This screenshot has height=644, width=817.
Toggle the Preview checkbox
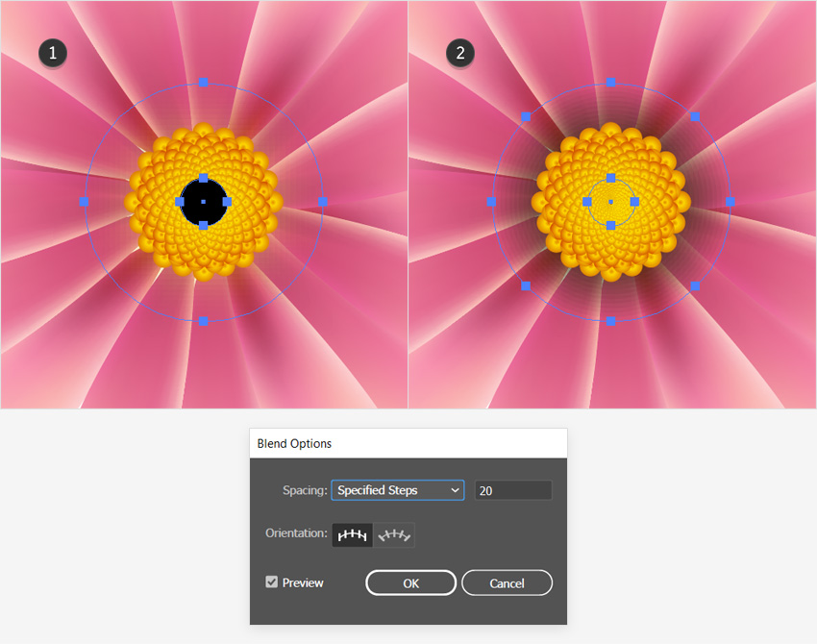pyautogui.click(x=271, y=582)
